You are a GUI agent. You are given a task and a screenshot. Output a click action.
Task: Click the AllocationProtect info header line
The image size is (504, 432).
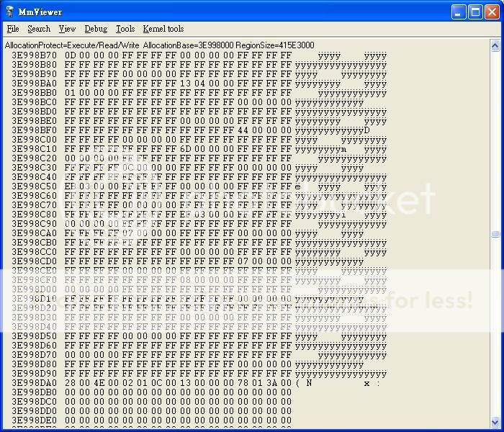pos(159,45)
